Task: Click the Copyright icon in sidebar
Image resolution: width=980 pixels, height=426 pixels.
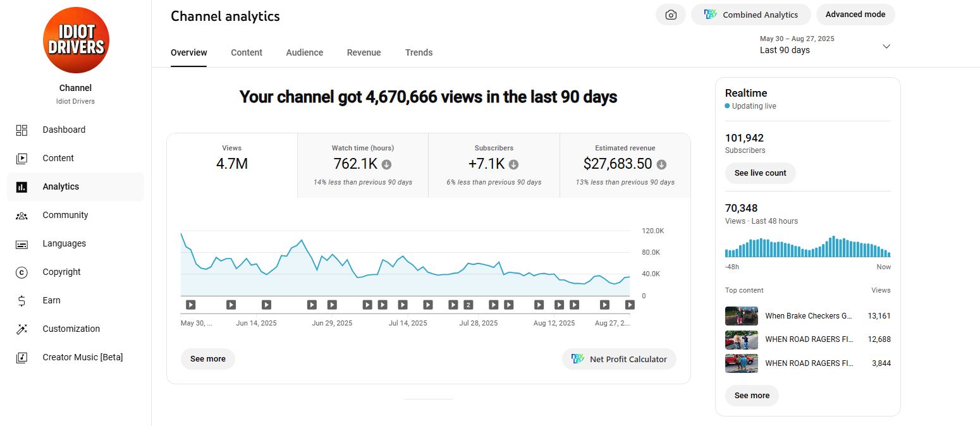Action: 21,272
